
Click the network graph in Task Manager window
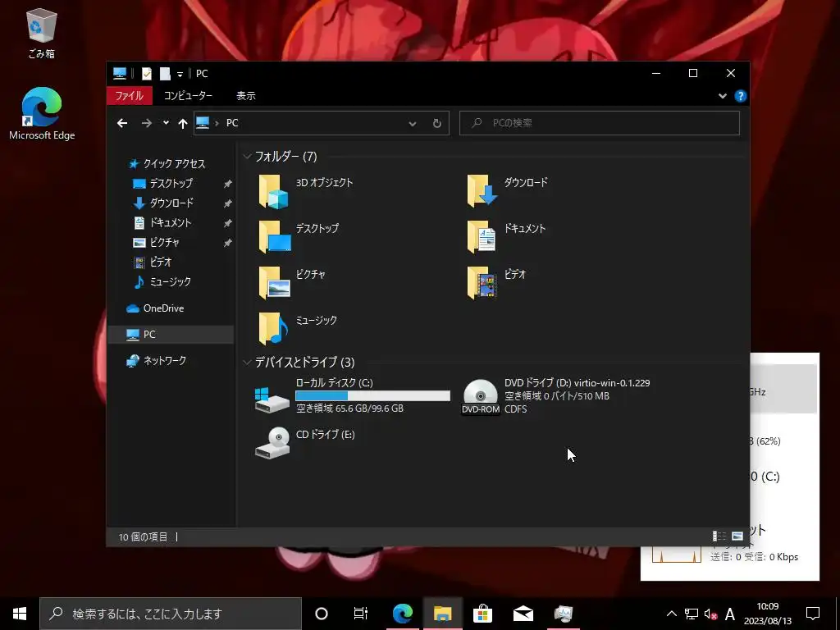(x=676, y=555)
